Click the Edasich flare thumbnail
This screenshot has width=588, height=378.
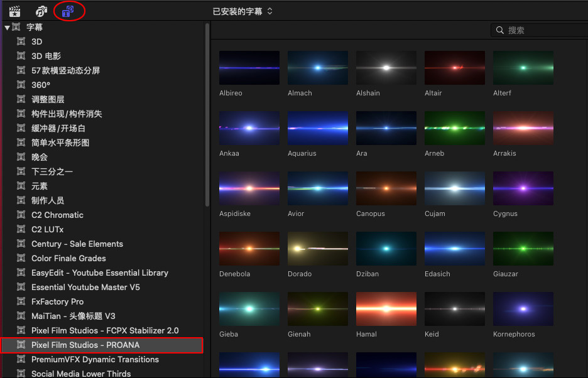coord(454,249)
